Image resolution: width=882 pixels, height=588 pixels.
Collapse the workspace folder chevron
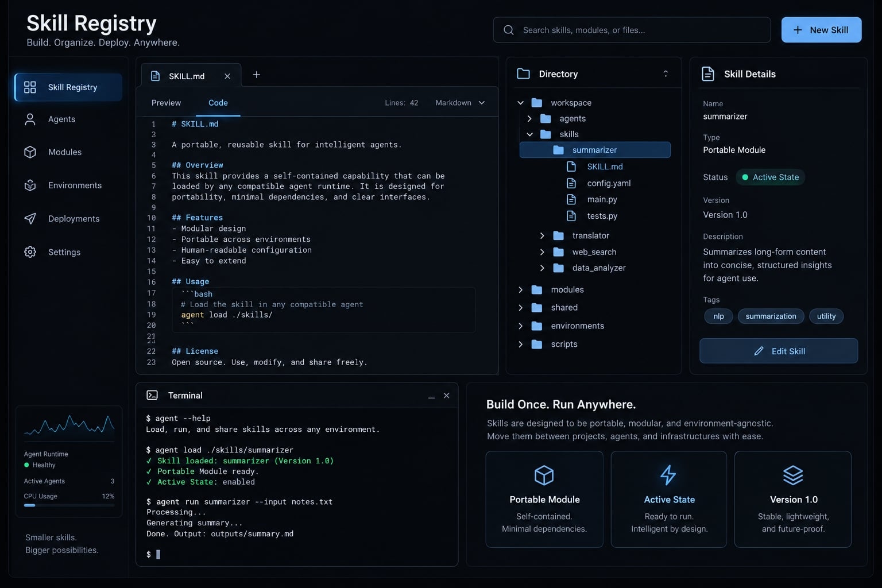click(521, 103)
